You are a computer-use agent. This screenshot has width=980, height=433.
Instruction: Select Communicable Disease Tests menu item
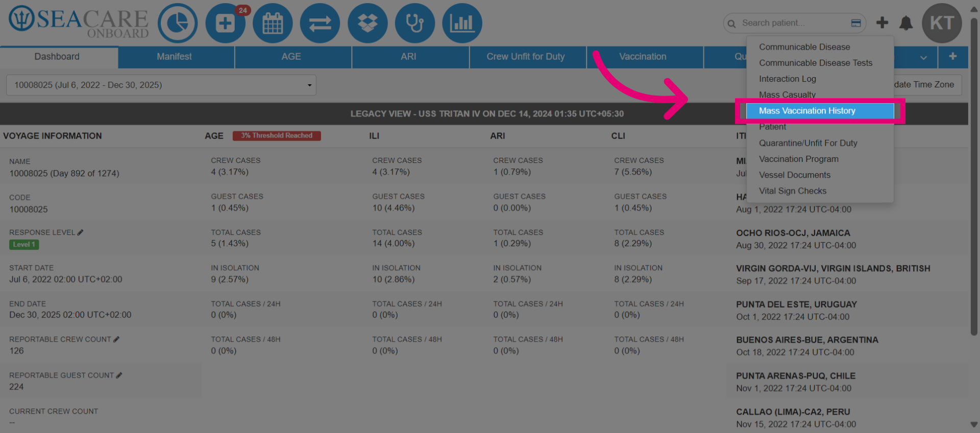coord(820,63)
